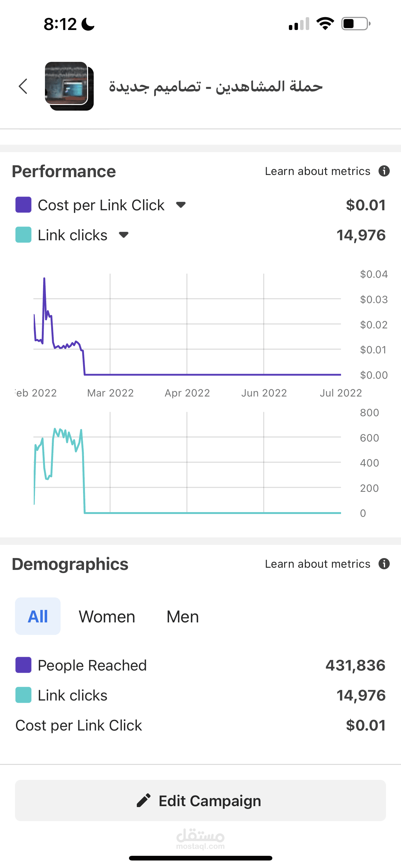
Task: Tap the Wi-Fi status icon
Action: tap(325, 23)
